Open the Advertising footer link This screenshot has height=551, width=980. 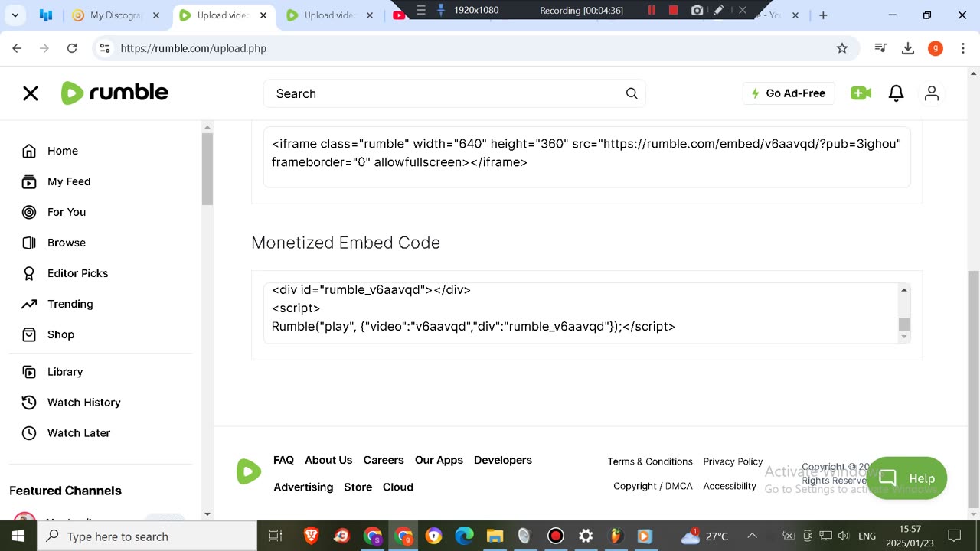click(x=303, y=487)
